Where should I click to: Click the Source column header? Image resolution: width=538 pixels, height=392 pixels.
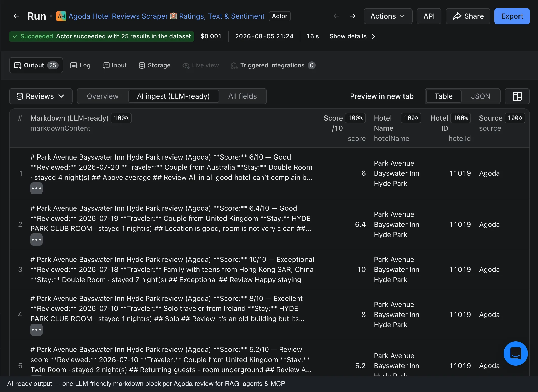[x=491, y=118]
